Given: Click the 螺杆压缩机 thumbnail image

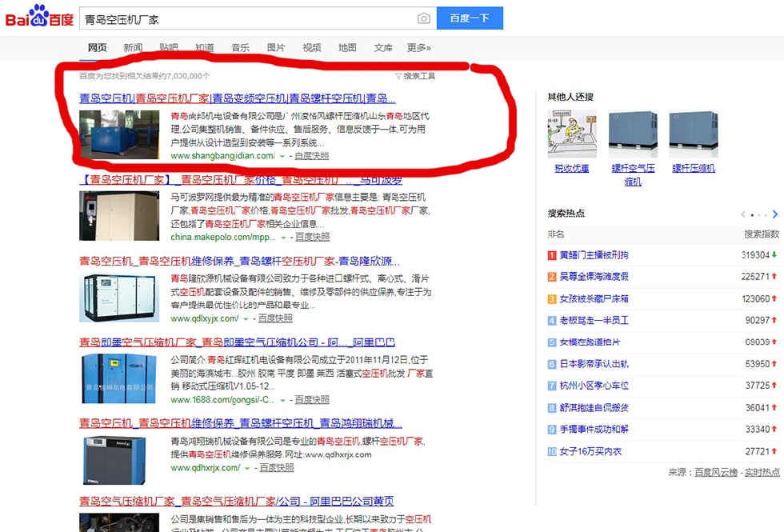Looking at the screenshot, I should pos(694,134).
